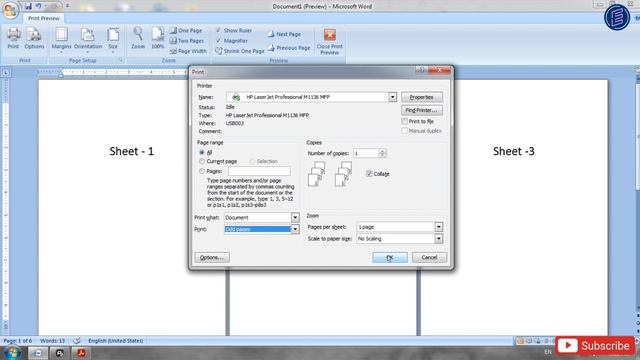Screen dimensions: 640x360
Task: Toggle the Collate checkbox
Action: click(x=369, y=174)
